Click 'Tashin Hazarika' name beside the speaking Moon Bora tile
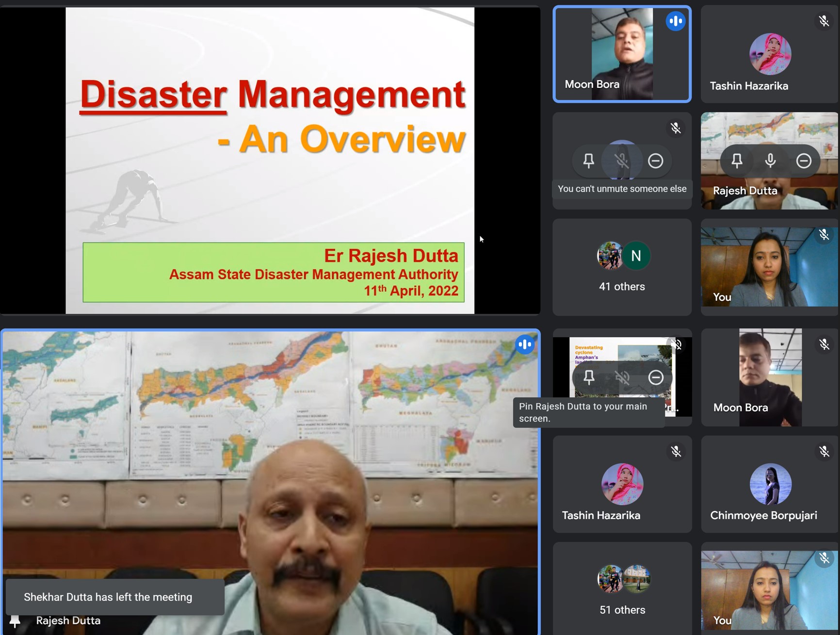840x635 pixels. click(x=749, y=86)
